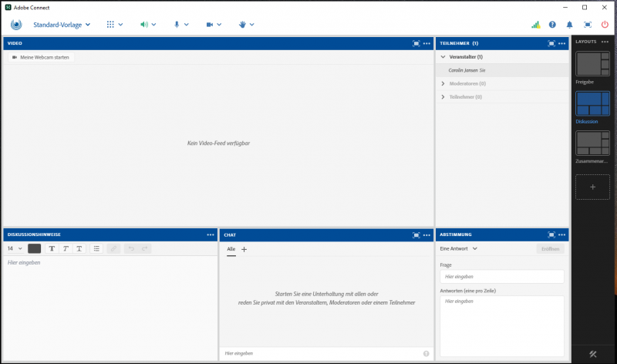Screen dimensions: 617x364
Task: Click the Antworten text area
Action: [x=502, y=326]
